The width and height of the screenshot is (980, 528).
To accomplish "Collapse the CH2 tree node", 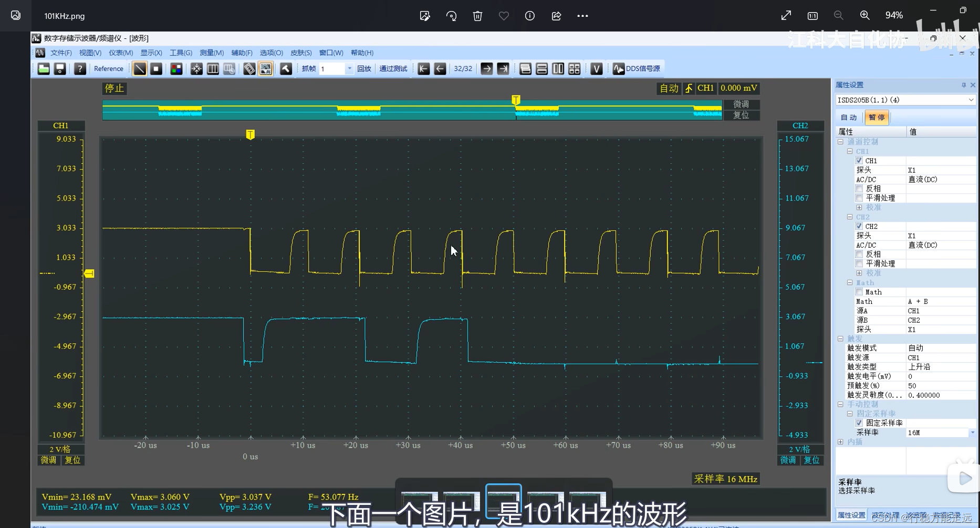I will [x=850, y=217].
